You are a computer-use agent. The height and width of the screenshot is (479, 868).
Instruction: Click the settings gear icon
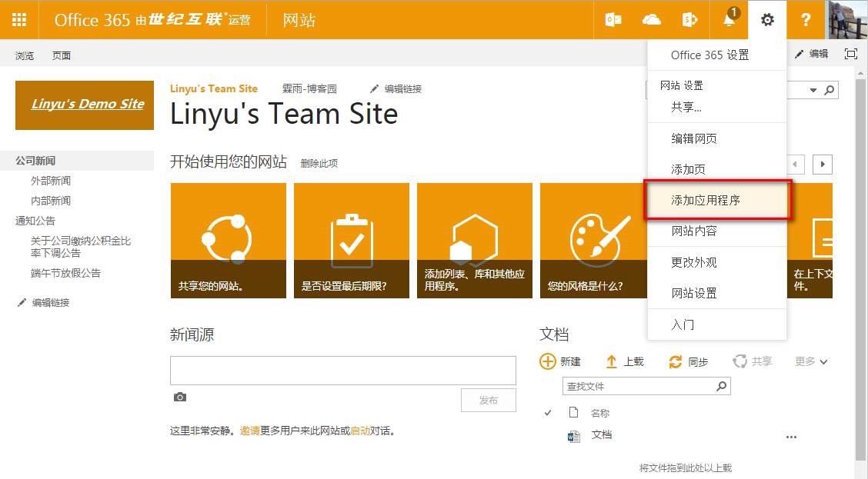(767, 20)
